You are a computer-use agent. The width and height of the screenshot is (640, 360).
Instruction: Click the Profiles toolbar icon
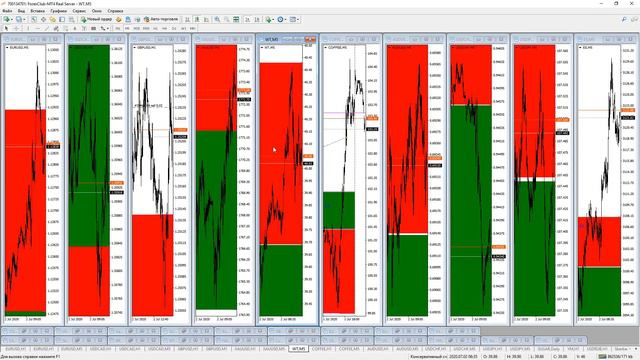click(x=19, y=19)
